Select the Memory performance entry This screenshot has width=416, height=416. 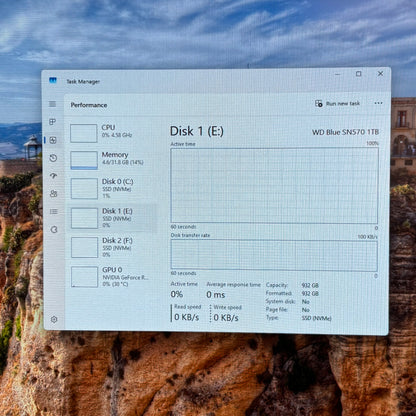(112, 160)
